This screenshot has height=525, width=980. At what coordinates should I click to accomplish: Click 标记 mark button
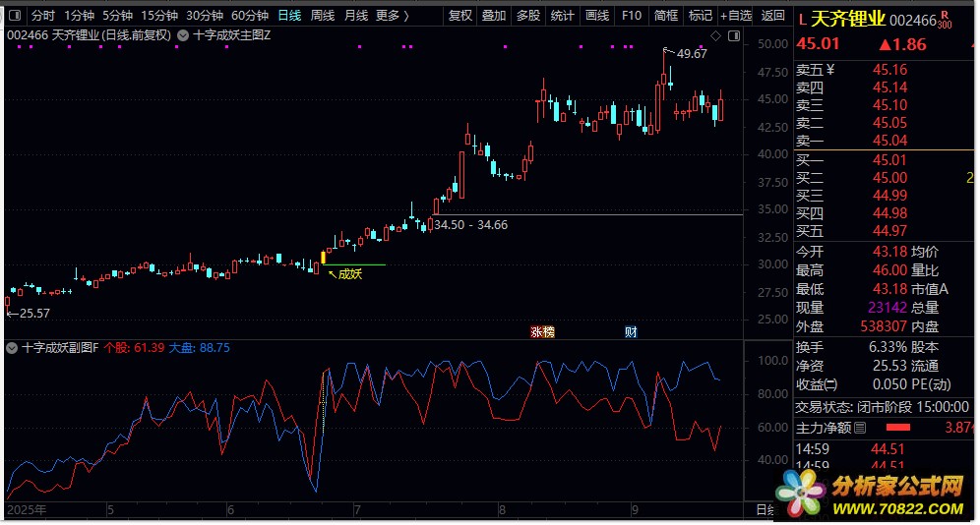(x=700, y=15)
